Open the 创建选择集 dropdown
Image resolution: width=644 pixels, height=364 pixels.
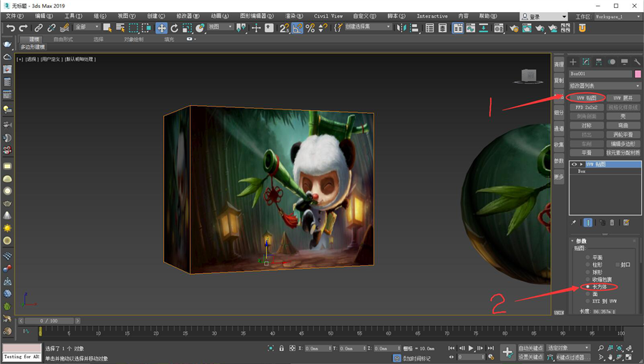point(368,26)
